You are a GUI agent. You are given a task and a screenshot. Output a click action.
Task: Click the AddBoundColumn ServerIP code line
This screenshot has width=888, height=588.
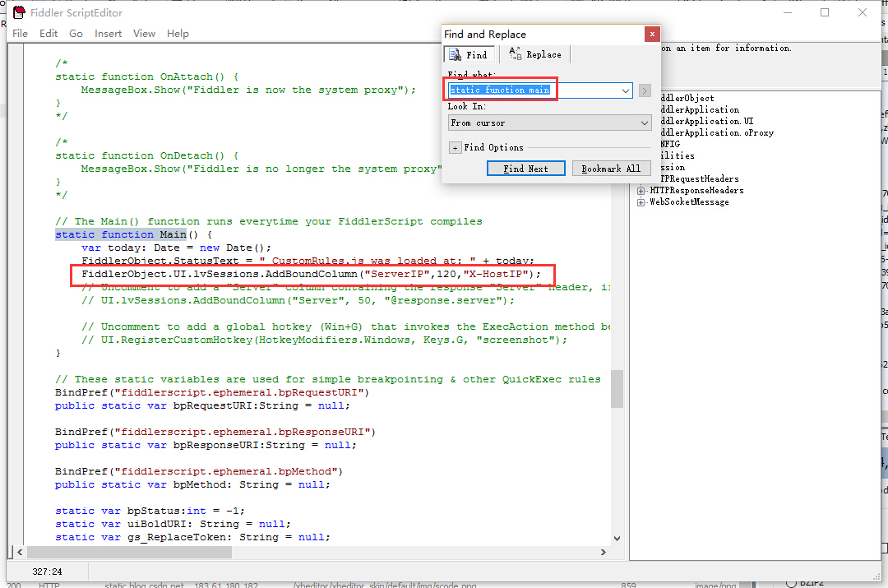tap(311, 274)
